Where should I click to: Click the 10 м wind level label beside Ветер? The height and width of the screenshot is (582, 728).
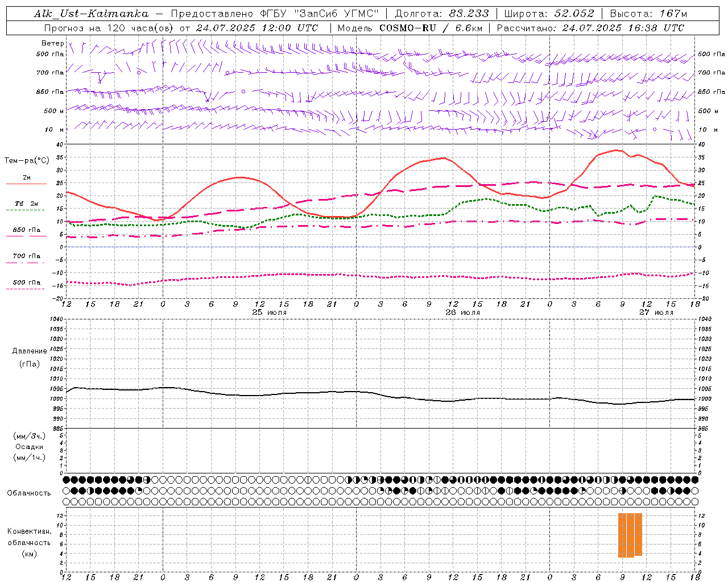[55, 130]
